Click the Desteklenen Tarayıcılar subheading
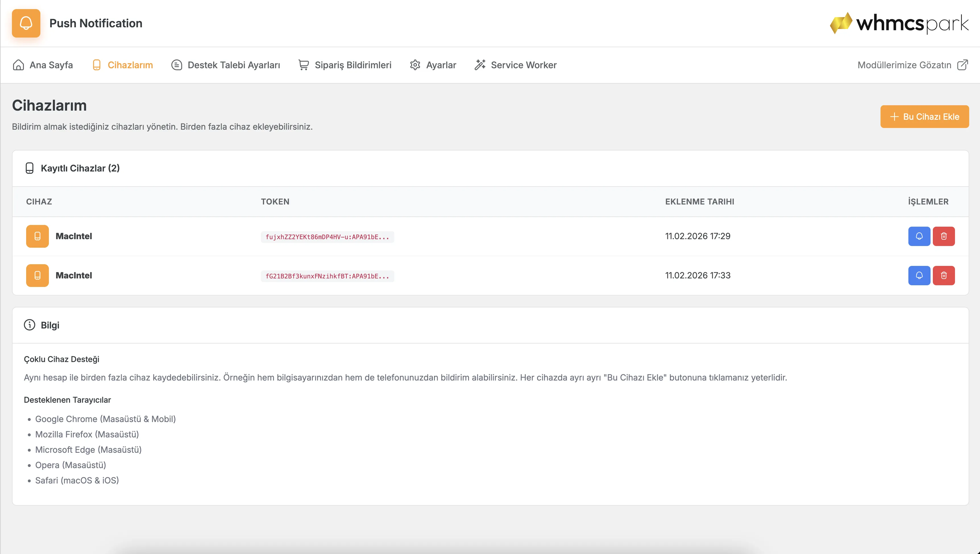Screen dimensions: 980x554 click(67, 400)
